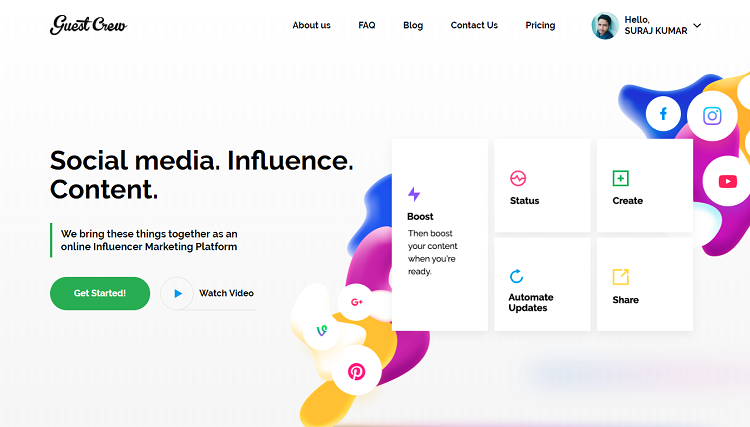750x427 pixels.
Task: Click the Instagram circle icon
Action: (x=712, y=116)
